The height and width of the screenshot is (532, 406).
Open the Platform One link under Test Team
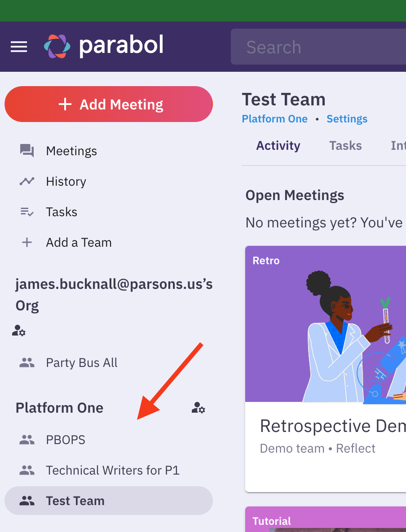click(x=274, y=119)
